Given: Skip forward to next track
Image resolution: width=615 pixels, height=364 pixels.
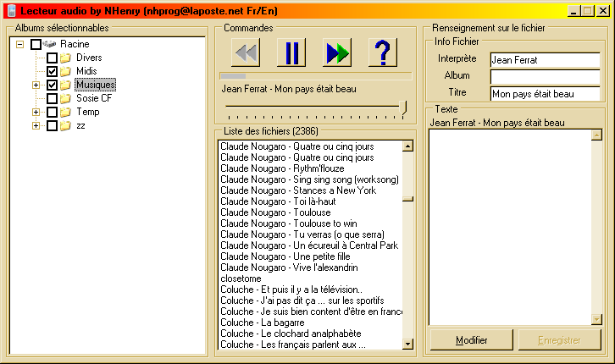Looking at the screenshot, I should point(337,52).
